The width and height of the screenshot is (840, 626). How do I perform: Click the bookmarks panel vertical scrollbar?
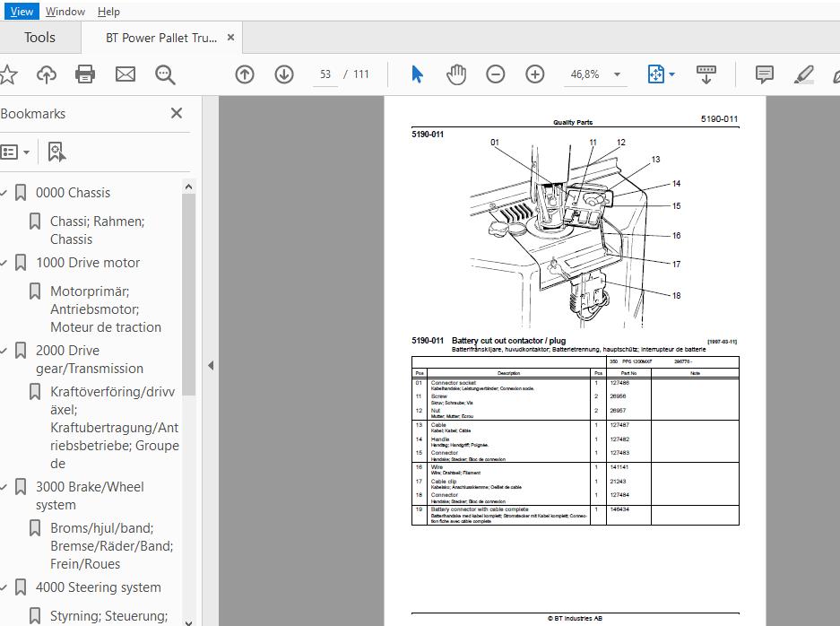[188, 295]
